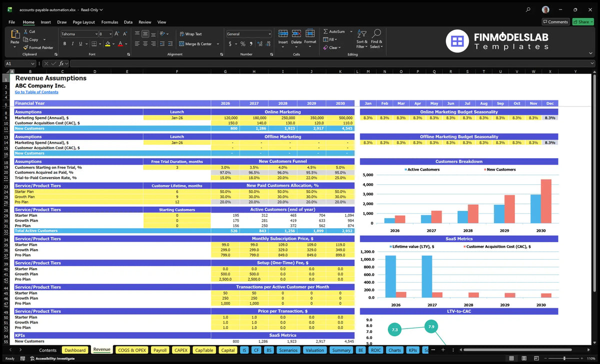Click Insert Function fx icon
The width and height of the screenshot is (600, 364).
[62, 63]
